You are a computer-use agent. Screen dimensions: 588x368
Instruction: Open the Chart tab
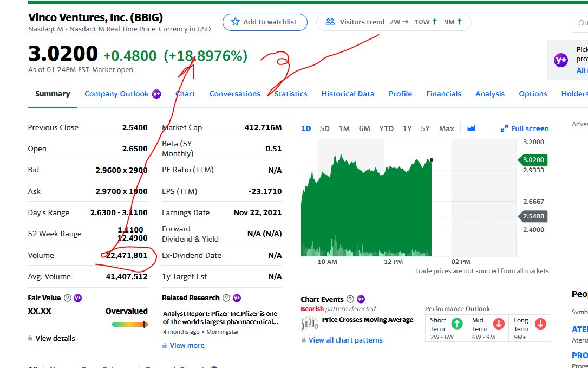click(x=185, y=94)
